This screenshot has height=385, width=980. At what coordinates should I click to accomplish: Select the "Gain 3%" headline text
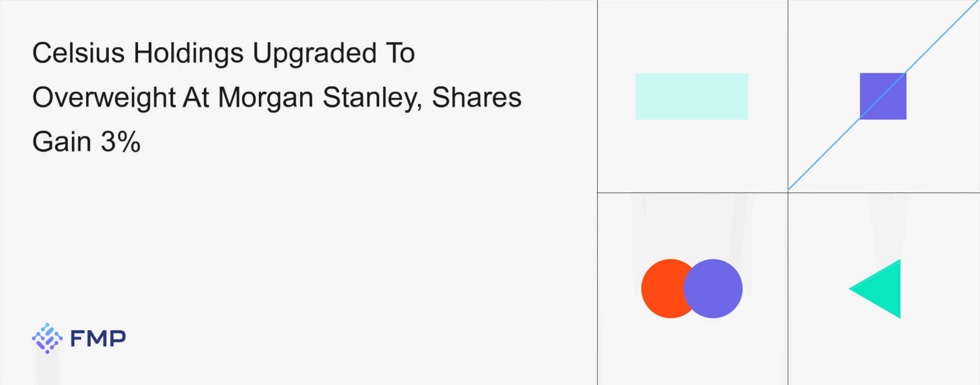tap(87, 142)
